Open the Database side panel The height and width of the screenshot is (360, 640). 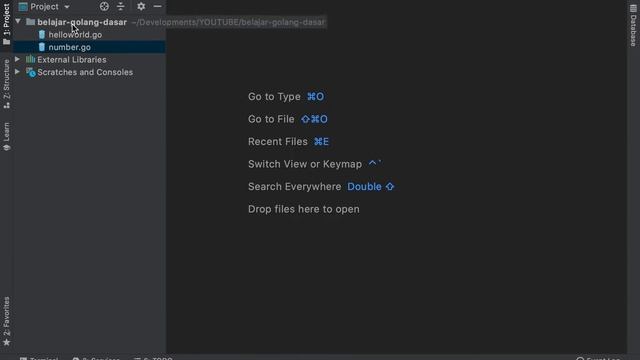633,25
